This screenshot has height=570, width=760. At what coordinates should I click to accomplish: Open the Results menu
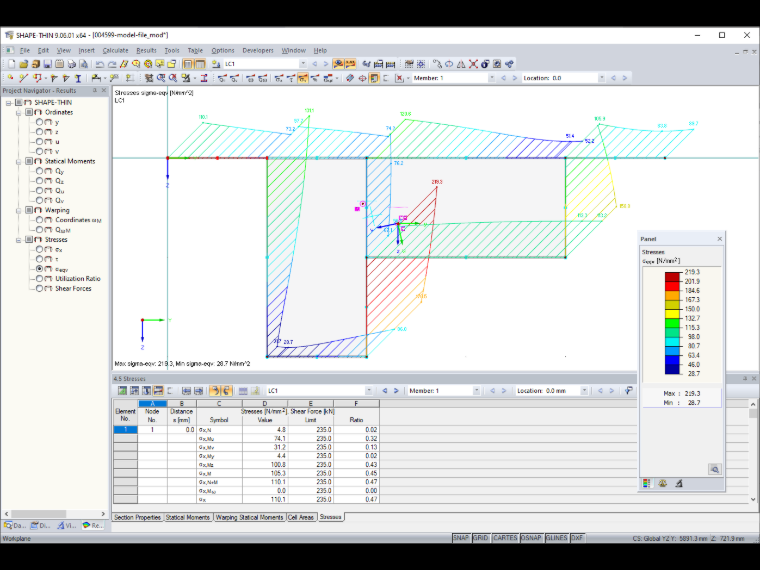tap(146, 50)
